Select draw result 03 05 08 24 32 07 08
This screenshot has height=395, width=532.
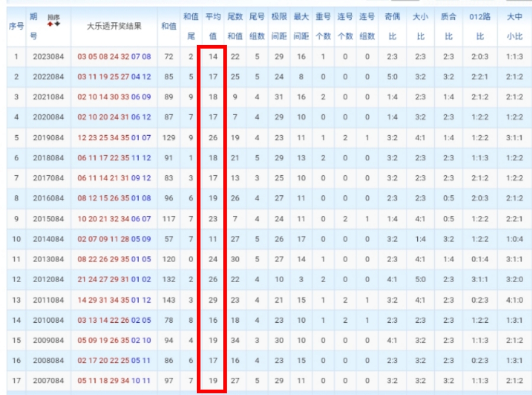[x=114, y=57]
